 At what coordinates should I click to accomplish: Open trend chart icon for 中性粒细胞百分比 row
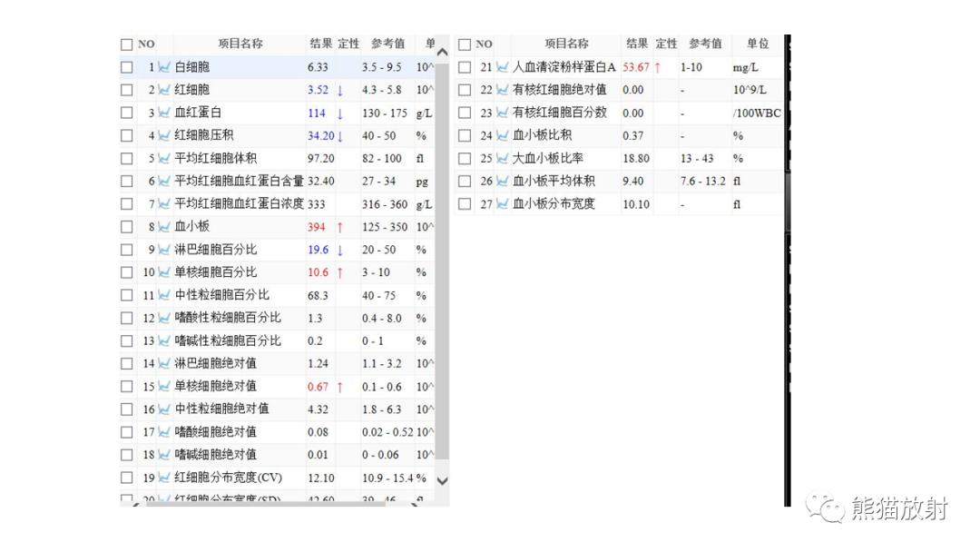[163, 295]
